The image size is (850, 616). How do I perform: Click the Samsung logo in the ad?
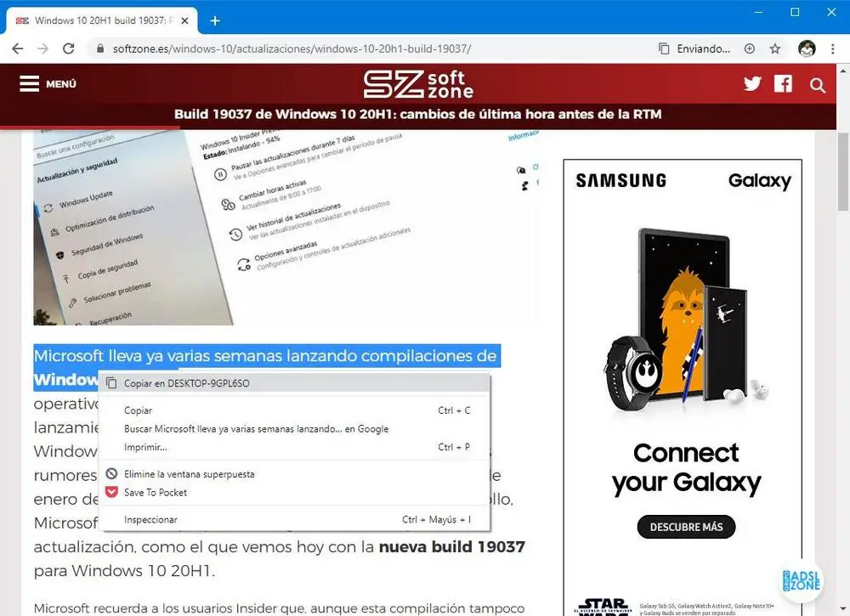621,180
